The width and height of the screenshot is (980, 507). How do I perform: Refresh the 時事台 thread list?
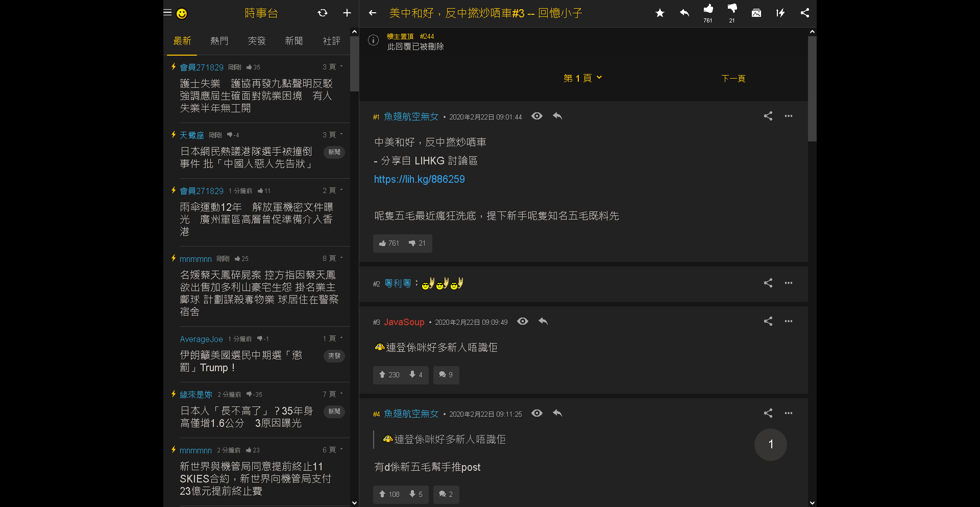tap(323, 13)
